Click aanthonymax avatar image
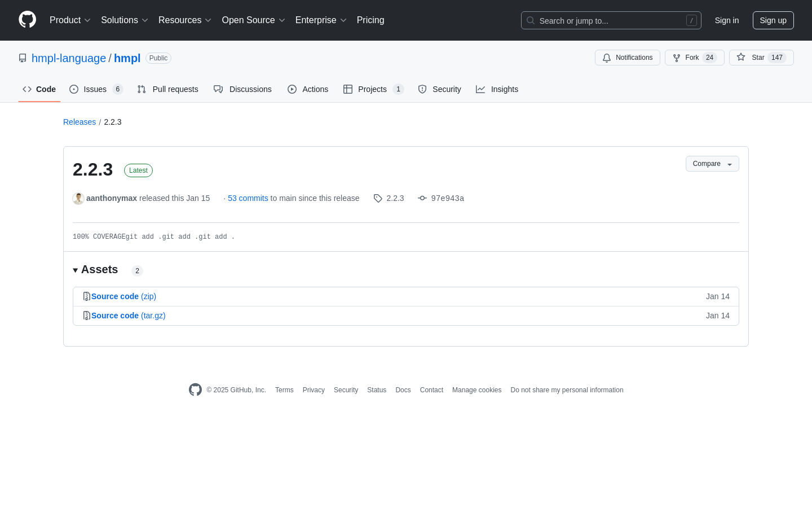812x508 pixels. coord(78,198)
